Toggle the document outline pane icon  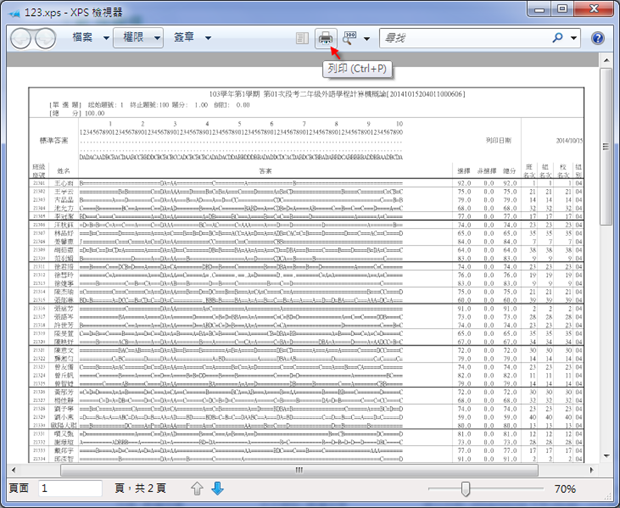(x=302, y=38)
